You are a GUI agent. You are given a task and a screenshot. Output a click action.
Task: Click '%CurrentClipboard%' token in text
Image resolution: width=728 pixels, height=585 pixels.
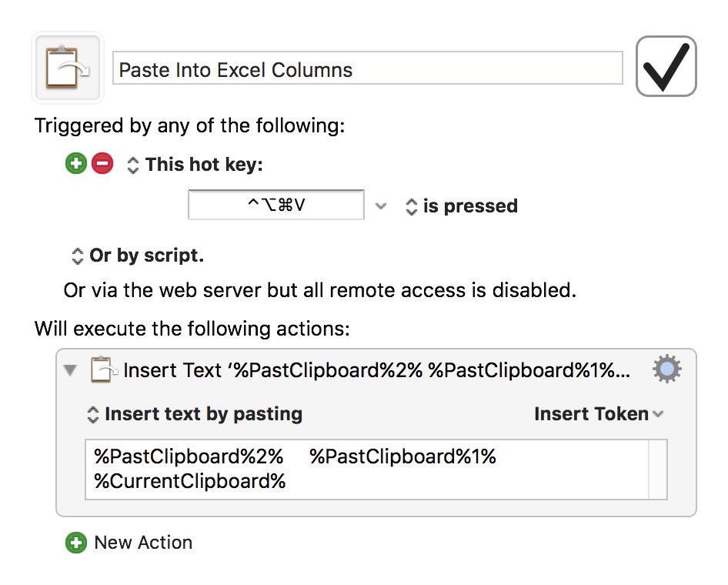(190, 481)
